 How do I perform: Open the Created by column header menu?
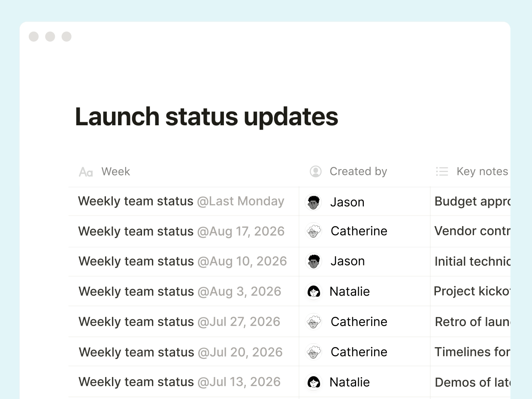pyautogui.click(x=358, y=171)
